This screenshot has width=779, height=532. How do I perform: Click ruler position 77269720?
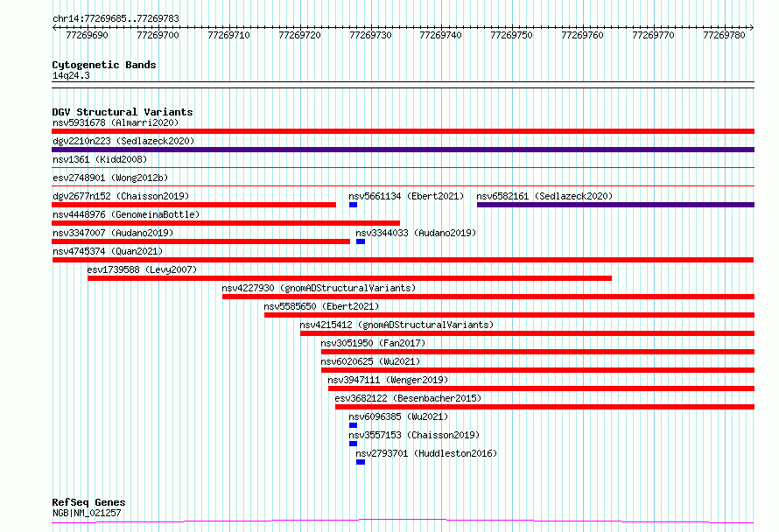[x=299, y=35]
